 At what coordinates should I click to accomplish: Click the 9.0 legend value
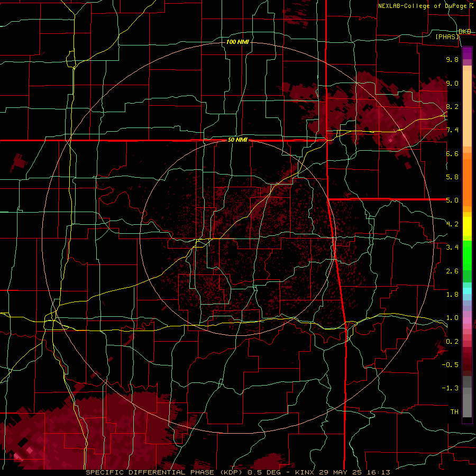452,83
